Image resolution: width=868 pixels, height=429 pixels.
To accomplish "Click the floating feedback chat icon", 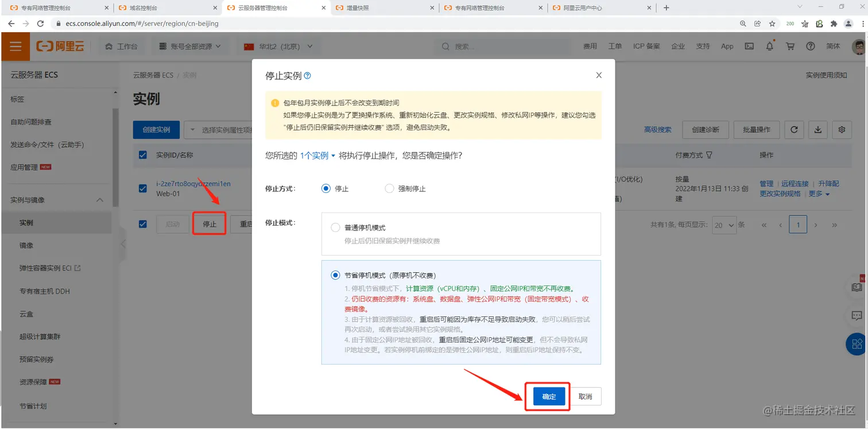I will coord(857,315).
